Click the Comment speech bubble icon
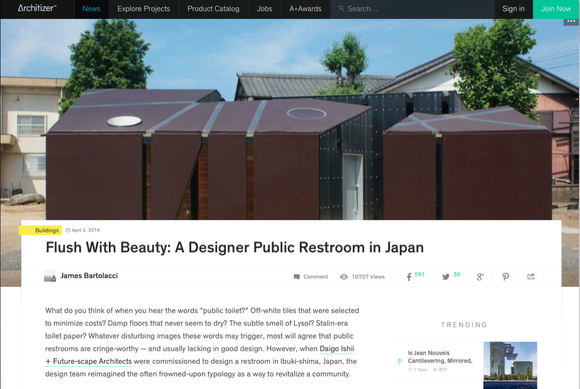580x389 pixels. point(297,277)
